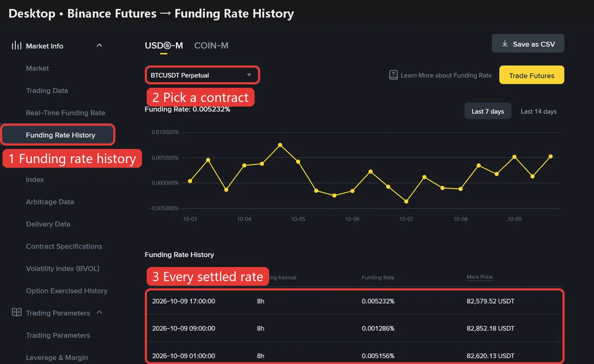Select the Last 7 days range

[488, 111]
